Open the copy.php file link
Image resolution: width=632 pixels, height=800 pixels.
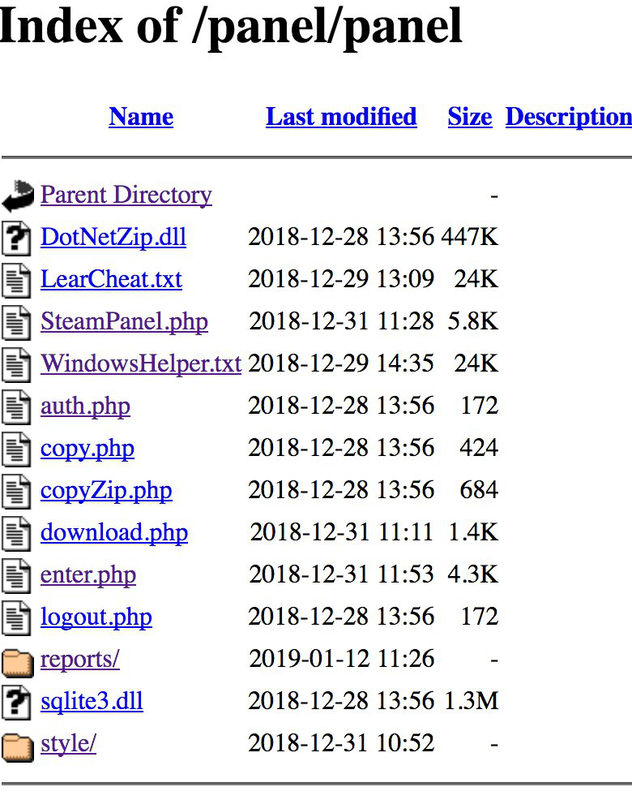click(x=87, y=448)
